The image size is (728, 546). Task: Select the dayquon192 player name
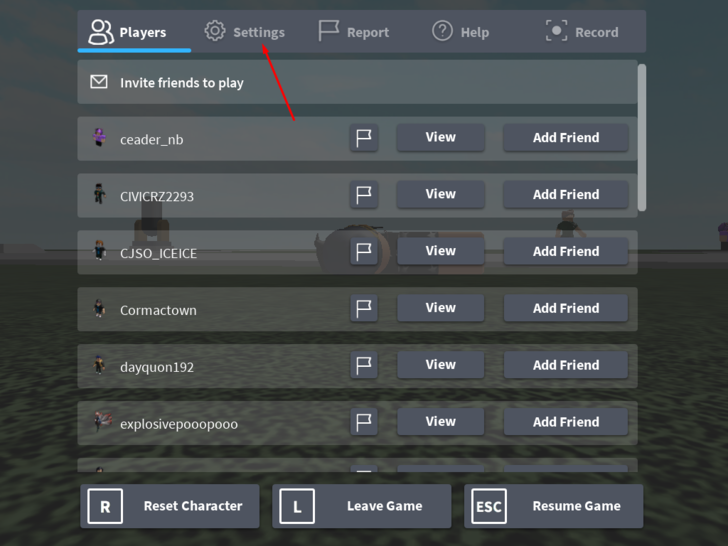click(157, 367)
